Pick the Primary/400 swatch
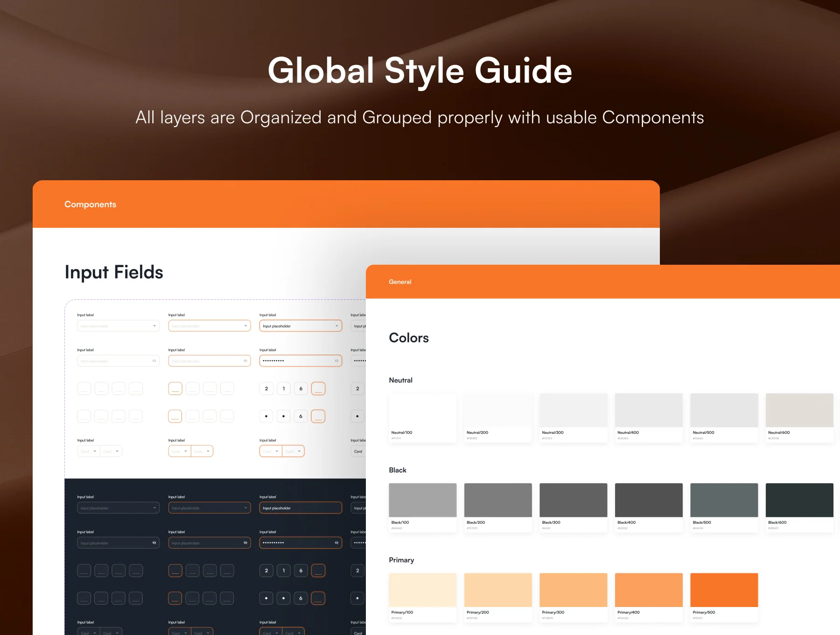This screenshot has width=840, height=635. point(649,598)
